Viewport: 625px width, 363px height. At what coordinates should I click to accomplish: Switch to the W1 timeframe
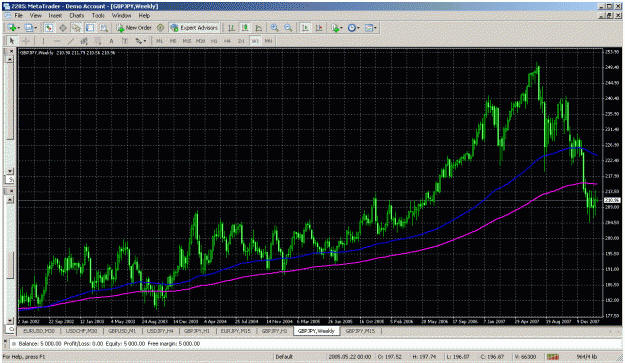point(255,41)
